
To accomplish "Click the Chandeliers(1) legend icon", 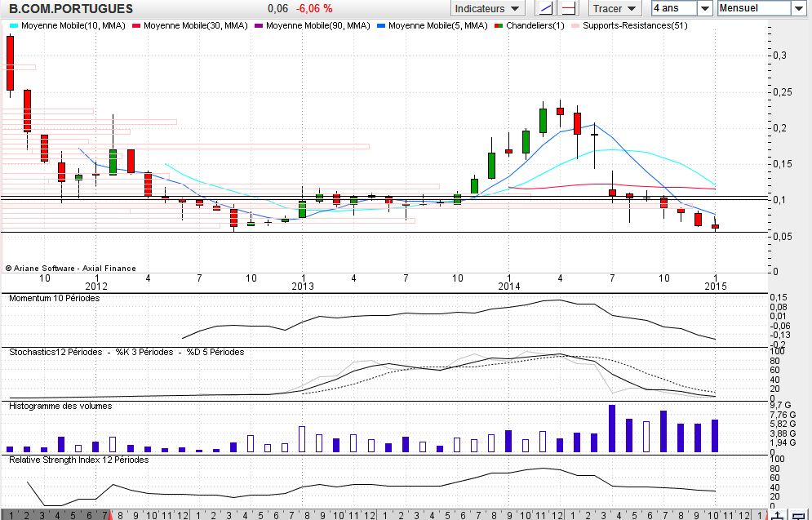I will click(499, 26).
